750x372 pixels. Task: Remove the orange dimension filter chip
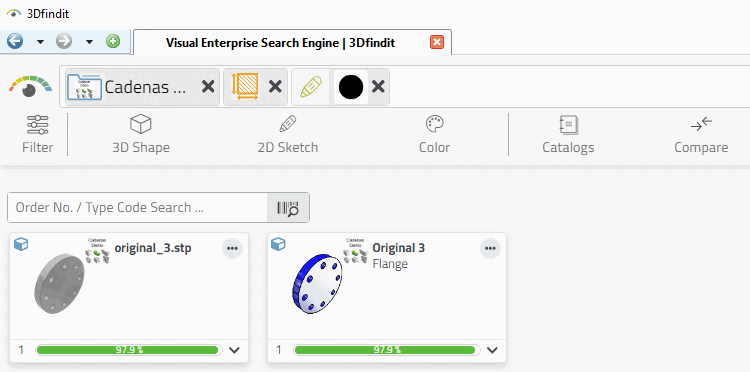click(x=275, y=87)
